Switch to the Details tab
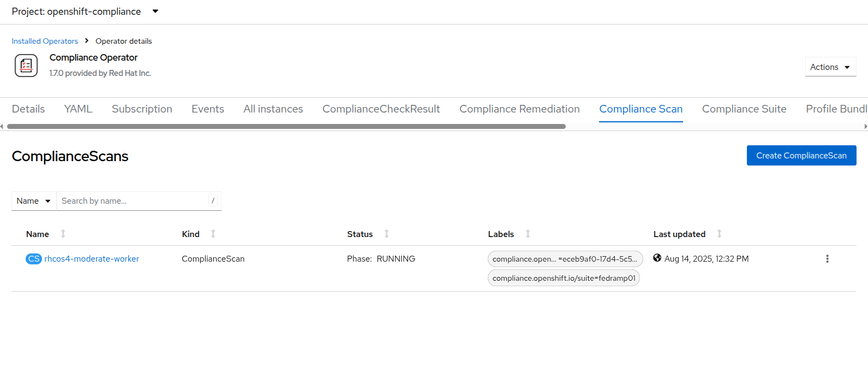Screen dimensions: 868x384 click(x=28, y=109)
